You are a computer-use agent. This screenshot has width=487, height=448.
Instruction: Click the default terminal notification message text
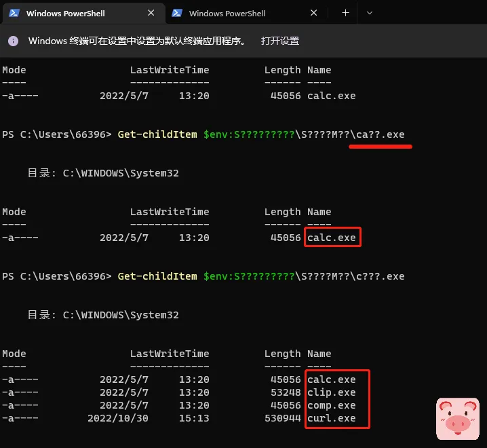[136, 41]
